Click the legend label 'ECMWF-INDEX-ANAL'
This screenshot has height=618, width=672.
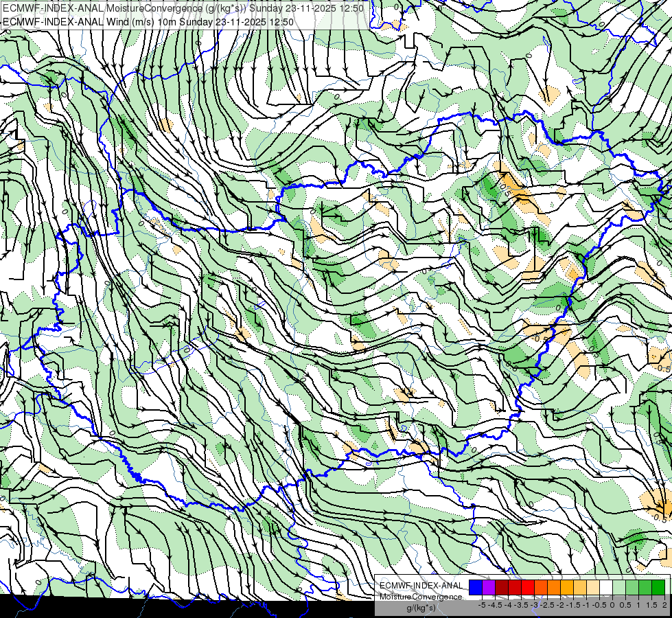tap(421, 586)
